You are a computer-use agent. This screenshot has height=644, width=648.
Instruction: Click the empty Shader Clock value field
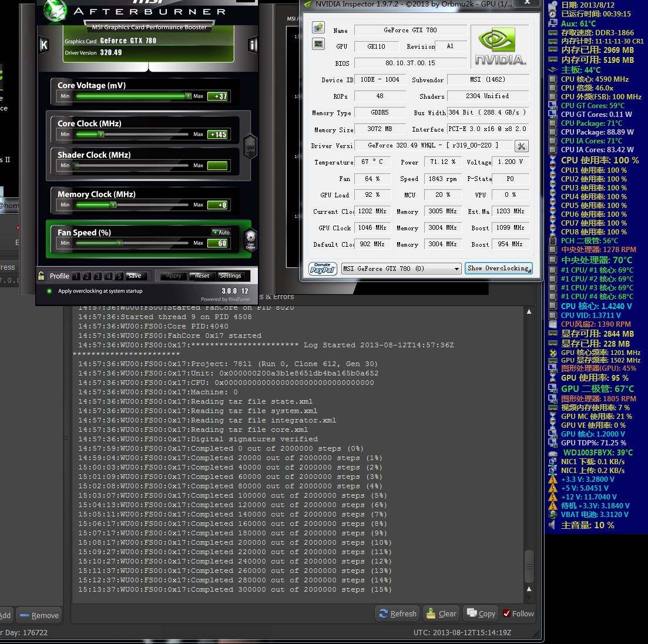[x=218, y=166]
